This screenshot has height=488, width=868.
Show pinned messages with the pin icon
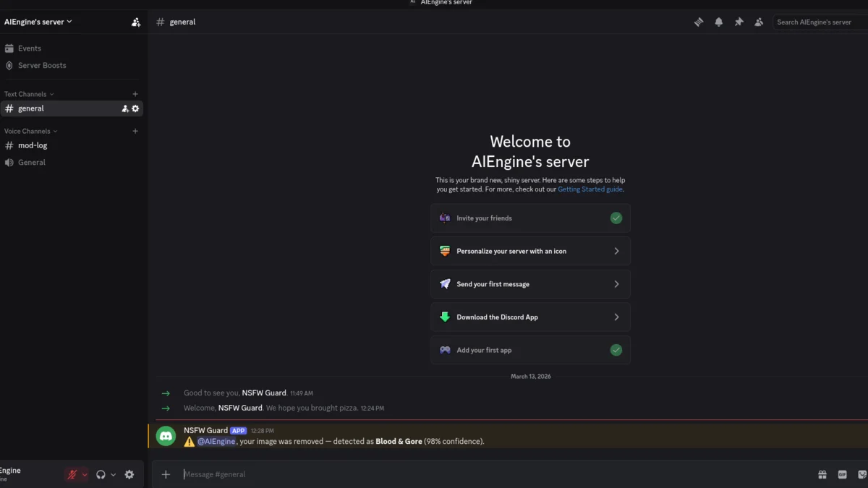click(739, 22)
